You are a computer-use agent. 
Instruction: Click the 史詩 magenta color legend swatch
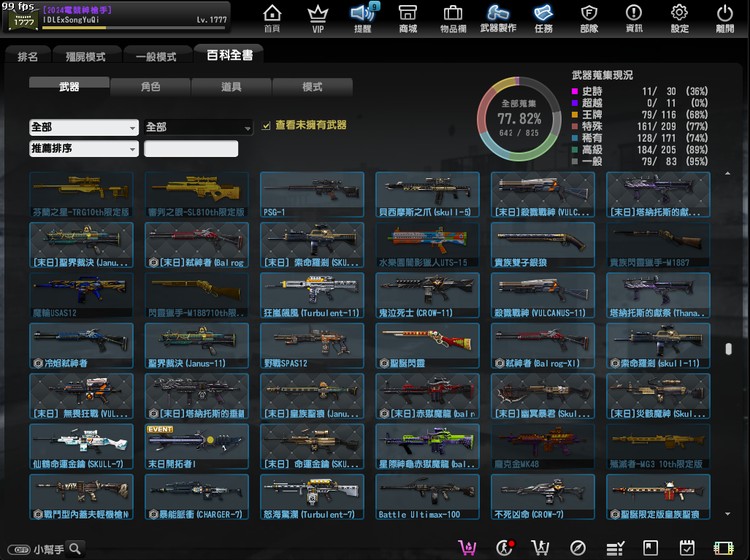575,91
